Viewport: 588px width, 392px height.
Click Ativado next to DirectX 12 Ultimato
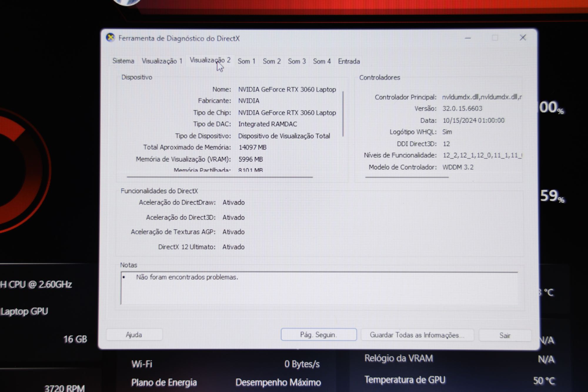click(x=233, y=247)
